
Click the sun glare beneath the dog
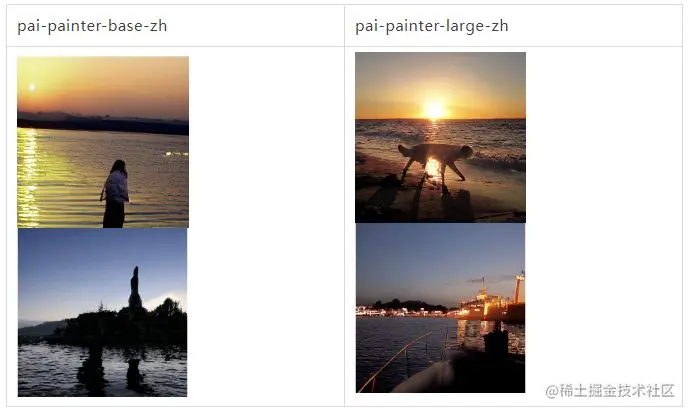434,168
